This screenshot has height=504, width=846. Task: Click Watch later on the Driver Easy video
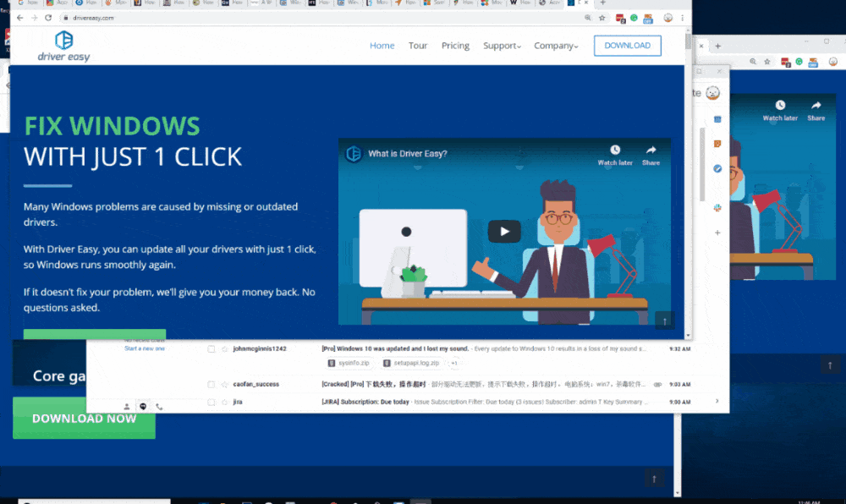pos(615,156)
